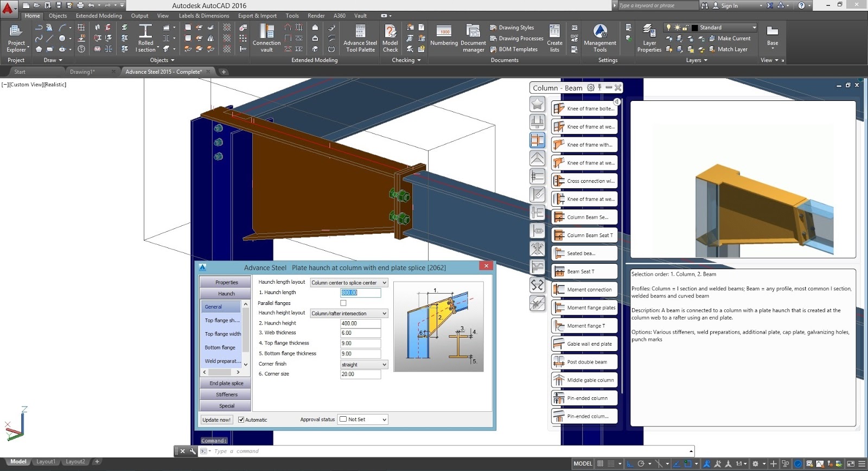Viewport: 868px width, 471px height.
Task: Open the Column - Beam palette settings gear
Action: [x=591, y=87]
